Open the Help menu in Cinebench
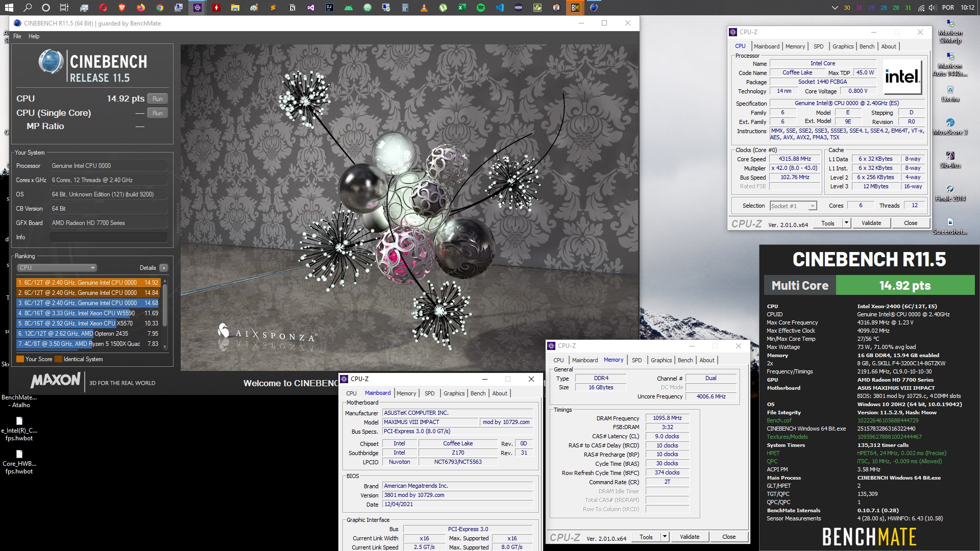This screenshot has width=980, height=551. point(34,36)
